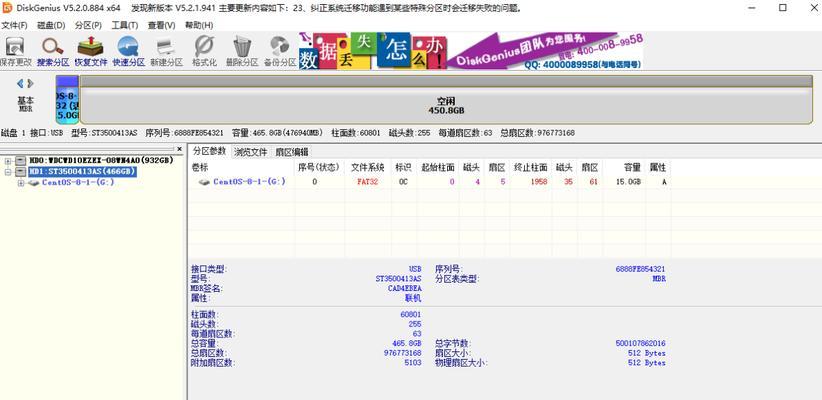Click the Delete Partition (删除分区) icon

click(x=242, y=51)
